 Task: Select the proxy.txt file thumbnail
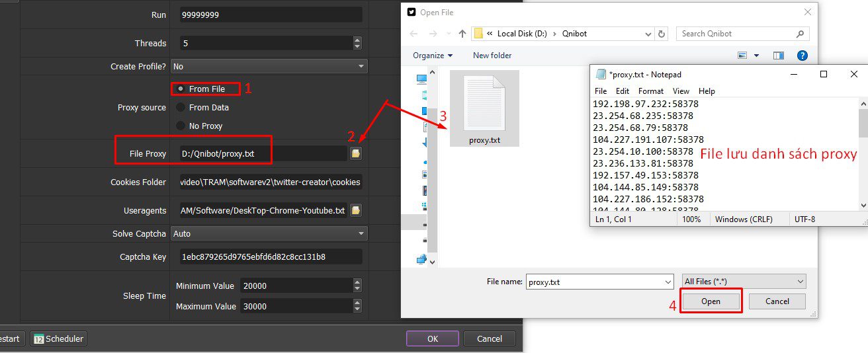(x=484, y=108)
